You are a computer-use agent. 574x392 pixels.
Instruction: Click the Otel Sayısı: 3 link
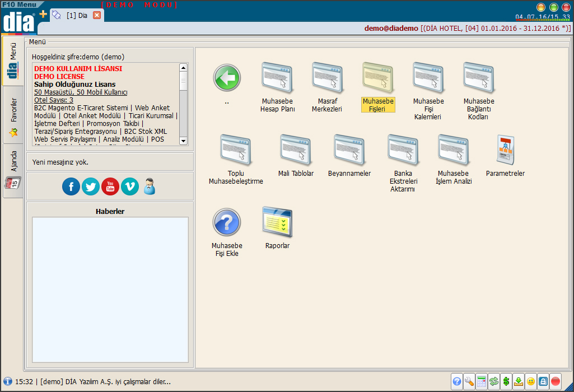click(x=53, y=100)
